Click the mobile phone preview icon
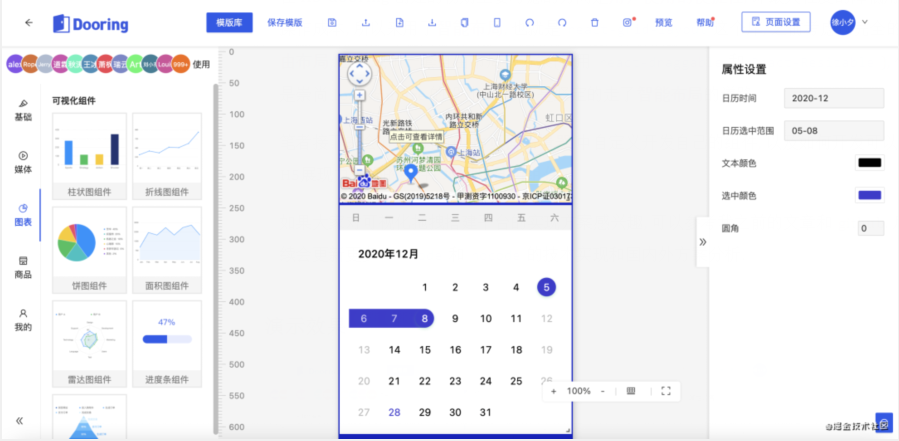The image size is (899, 441). (496, 22)
